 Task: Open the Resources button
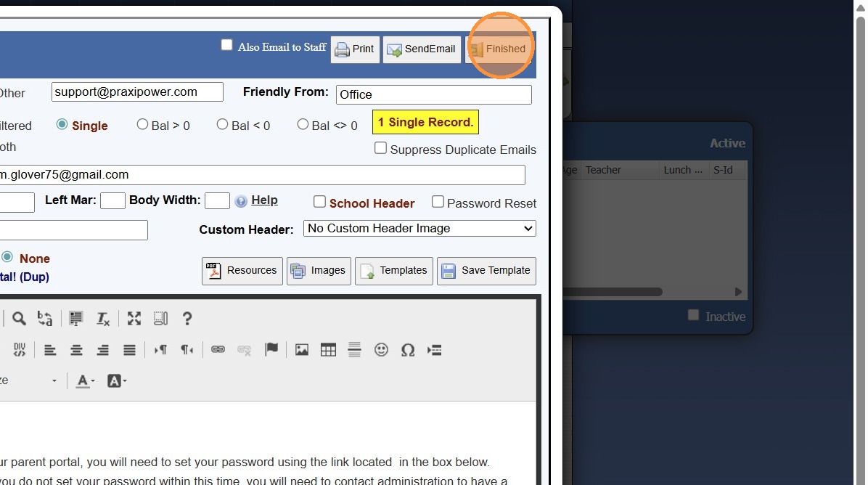tap(242, 271)
